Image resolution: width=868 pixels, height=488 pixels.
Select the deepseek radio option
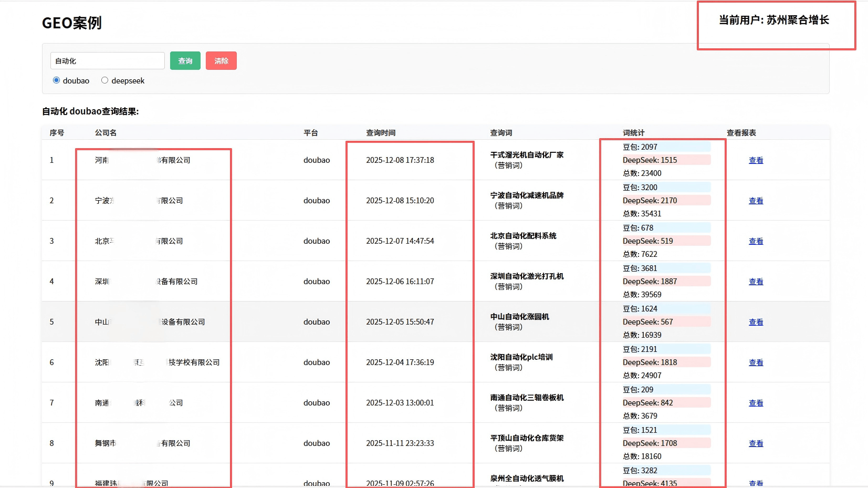pyautogui.click(x=105, y=80)
